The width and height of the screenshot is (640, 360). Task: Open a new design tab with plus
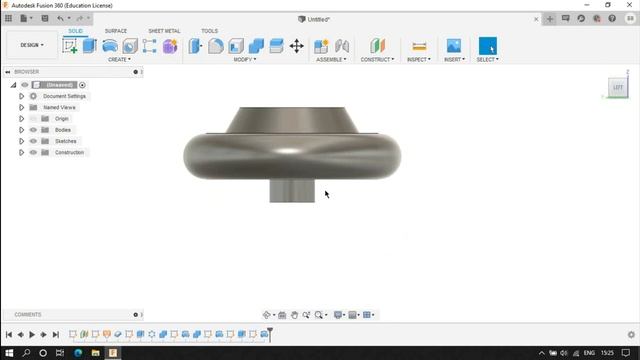(x=550, y=19)
